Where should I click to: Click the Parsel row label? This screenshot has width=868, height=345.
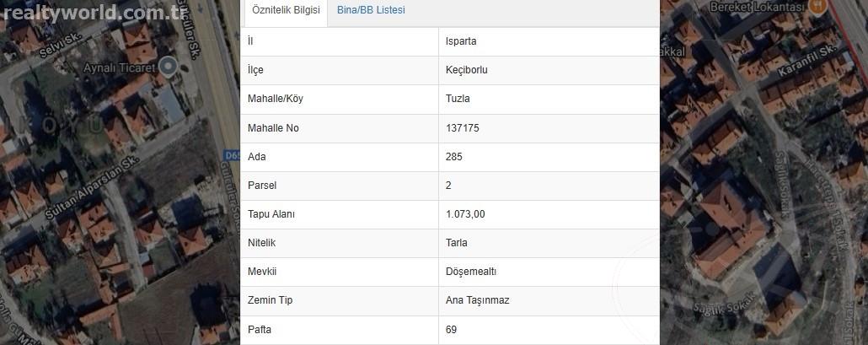click(262, 186)
